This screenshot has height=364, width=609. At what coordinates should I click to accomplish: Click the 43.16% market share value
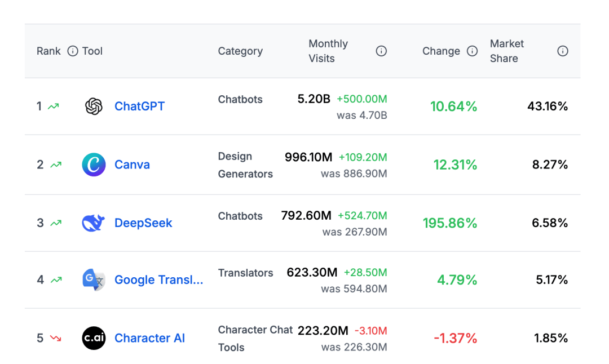click(x=548, y=106)
